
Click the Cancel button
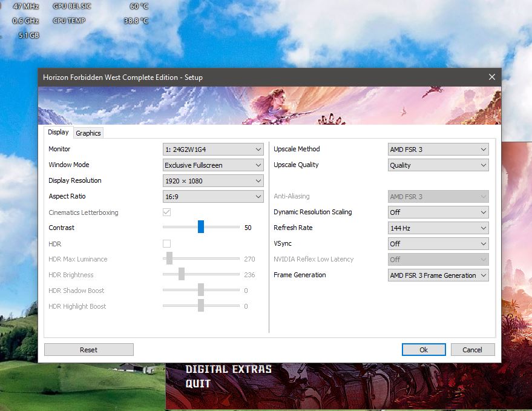[472, 350]
